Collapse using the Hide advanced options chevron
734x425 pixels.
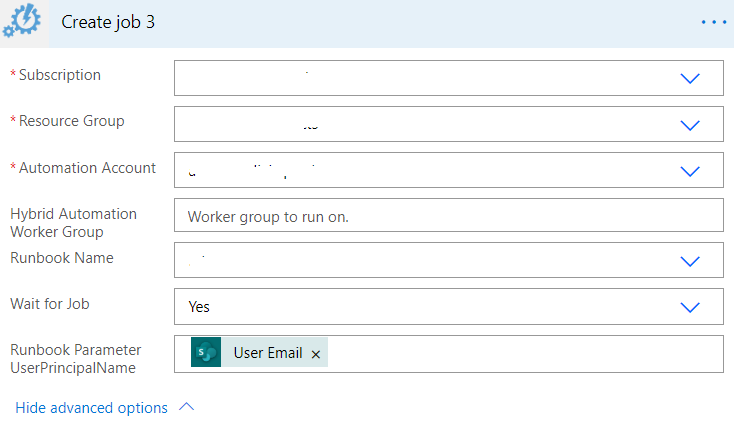point(186,407)
